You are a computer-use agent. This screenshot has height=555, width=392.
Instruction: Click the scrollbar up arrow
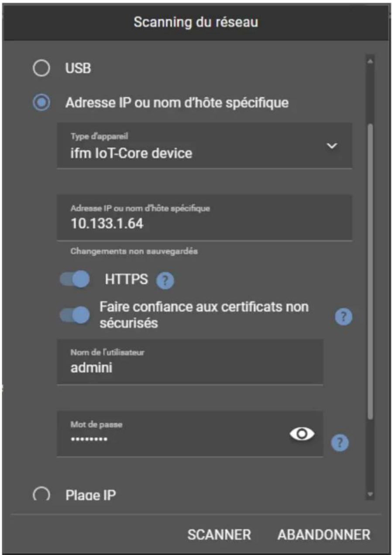point(370,61)
